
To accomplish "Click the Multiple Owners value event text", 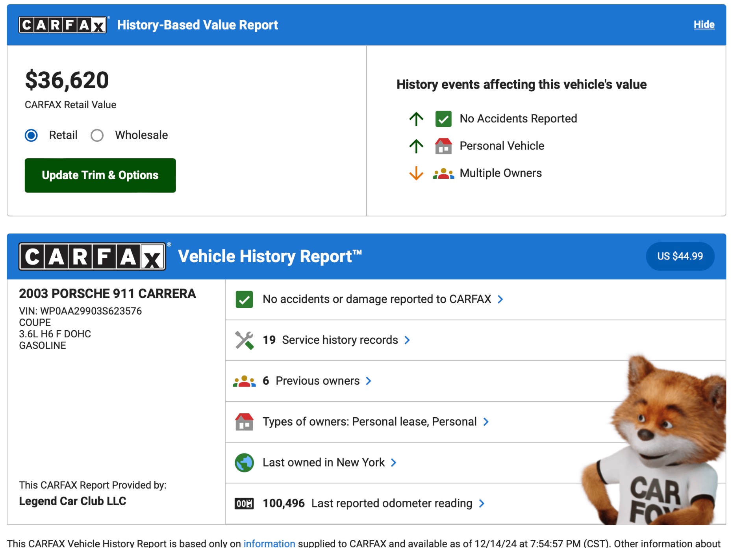I will coord(500,173).
